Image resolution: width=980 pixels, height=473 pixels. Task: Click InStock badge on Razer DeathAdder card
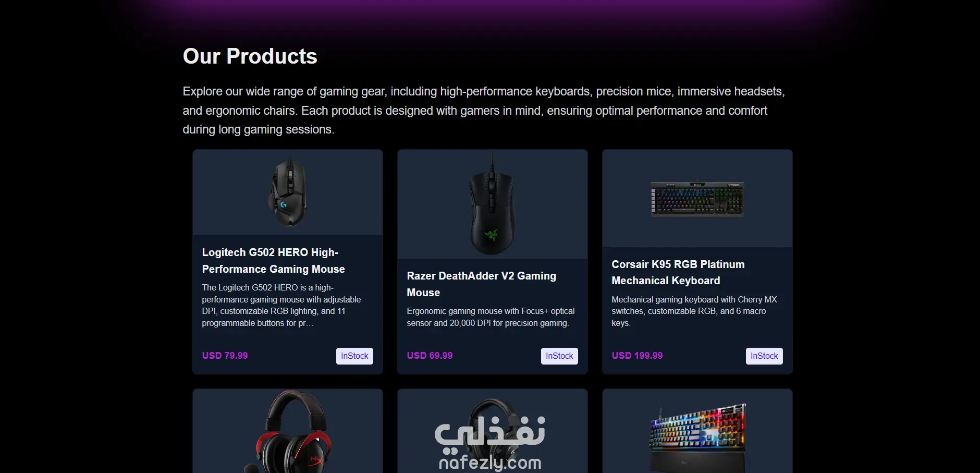[x=559, y=356]
